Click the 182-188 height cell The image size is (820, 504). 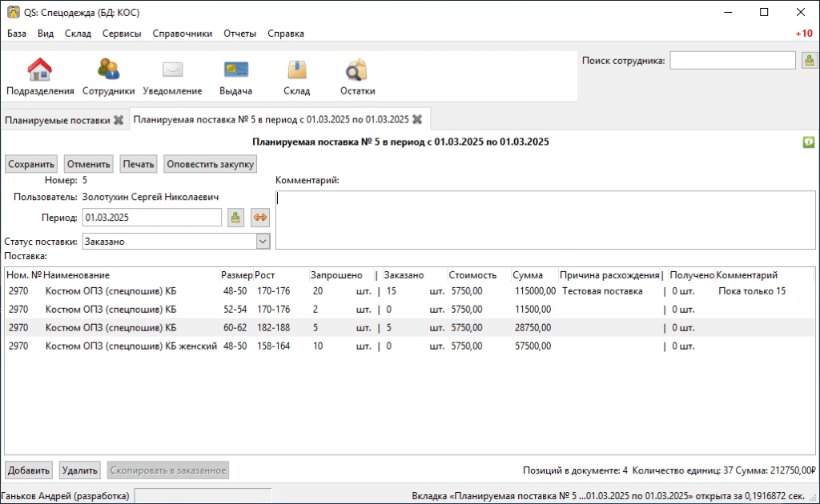coord(273,328)
